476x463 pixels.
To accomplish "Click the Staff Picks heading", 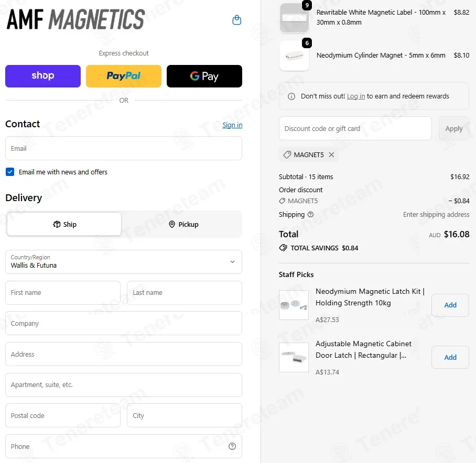I will (296, 274).
